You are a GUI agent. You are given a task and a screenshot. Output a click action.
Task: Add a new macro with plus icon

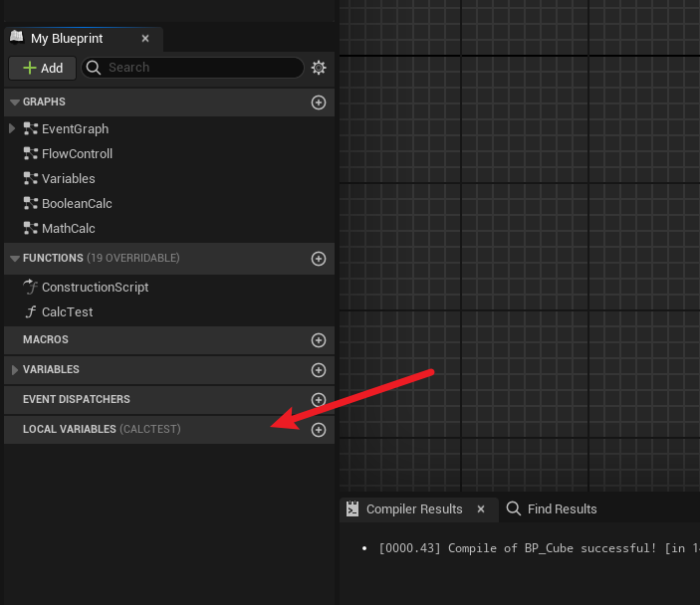(319, 340)
